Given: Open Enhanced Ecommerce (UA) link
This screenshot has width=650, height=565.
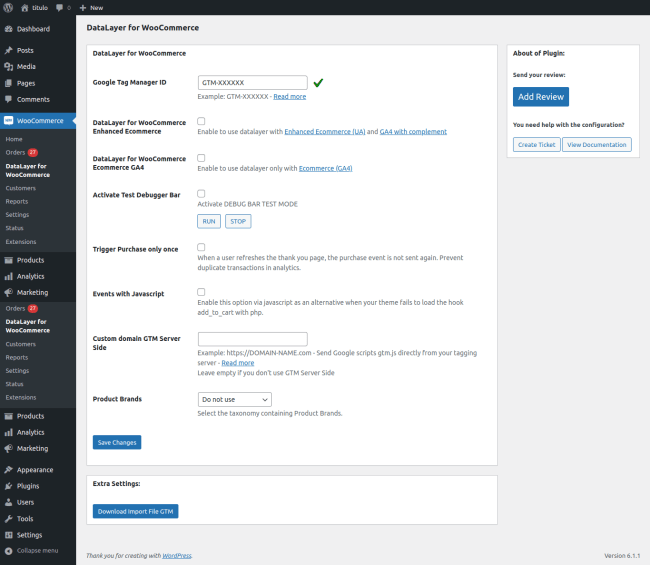Looking at the screenshot, I should point(325,131).
